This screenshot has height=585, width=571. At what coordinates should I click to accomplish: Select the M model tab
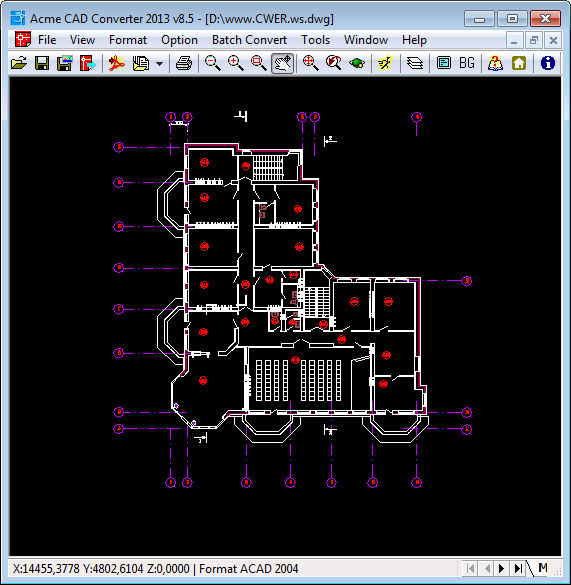tap(543, 568)
